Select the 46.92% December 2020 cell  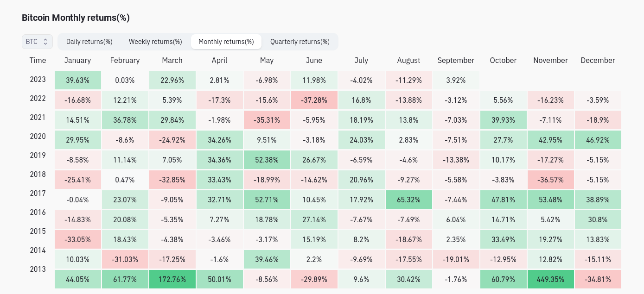598,140
